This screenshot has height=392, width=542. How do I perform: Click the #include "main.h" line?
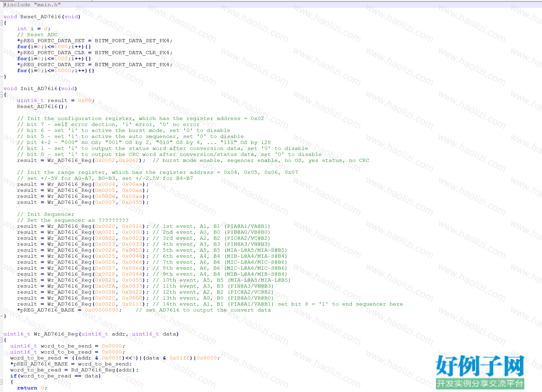pos(32,5)
